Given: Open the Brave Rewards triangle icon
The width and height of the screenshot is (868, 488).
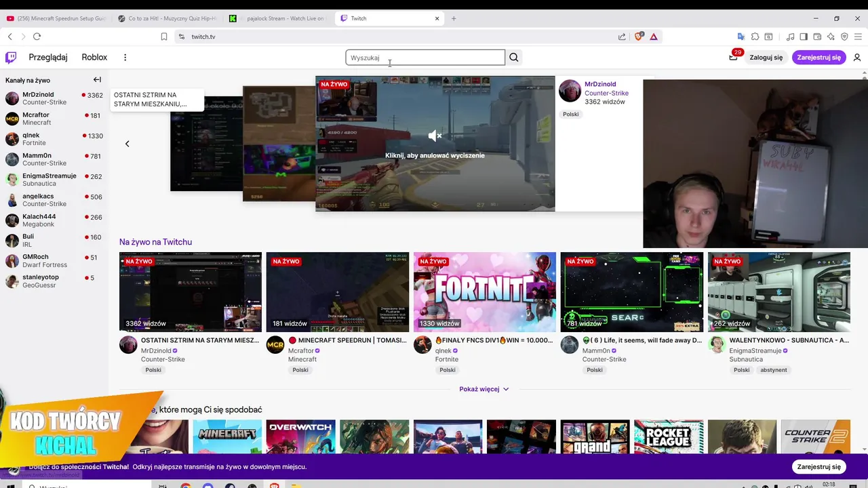Looking at the screenshot, I should (x=654, y=37).
